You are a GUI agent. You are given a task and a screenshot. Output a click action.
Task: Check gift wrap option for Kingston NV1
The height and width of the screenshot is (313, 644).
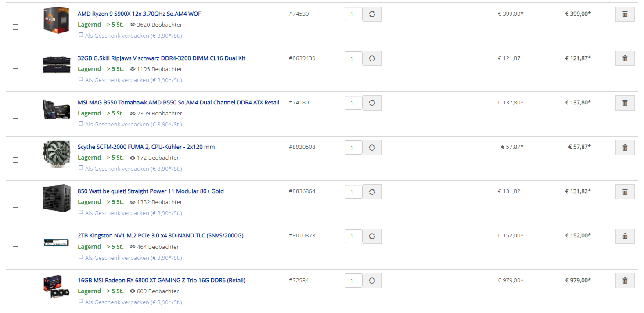(x=81, y=257)
